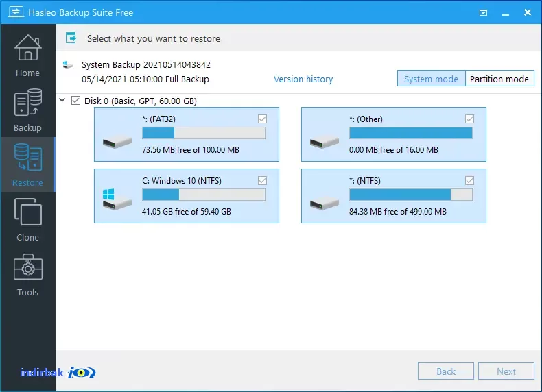Screen dimensions: 542x392
Task: Toggle the 499 MB NTFS partition checkbox
Action: [469, 180]
